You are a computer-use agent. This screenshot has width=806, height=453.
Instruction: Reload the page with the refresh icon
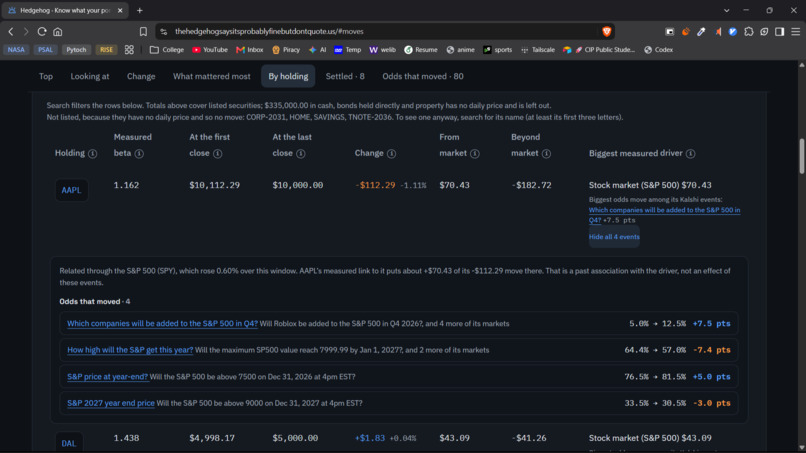click(x=42, y=31)
